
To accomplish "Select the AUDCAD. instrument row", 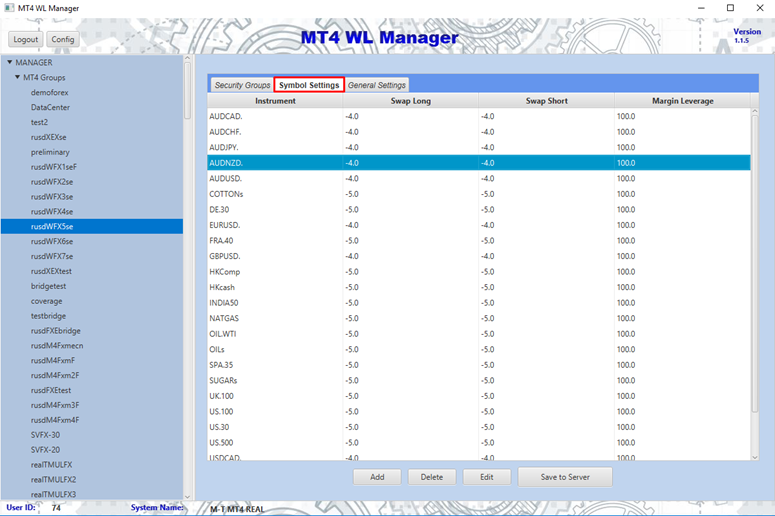I will pyautogui.click(x=479, y=116).
